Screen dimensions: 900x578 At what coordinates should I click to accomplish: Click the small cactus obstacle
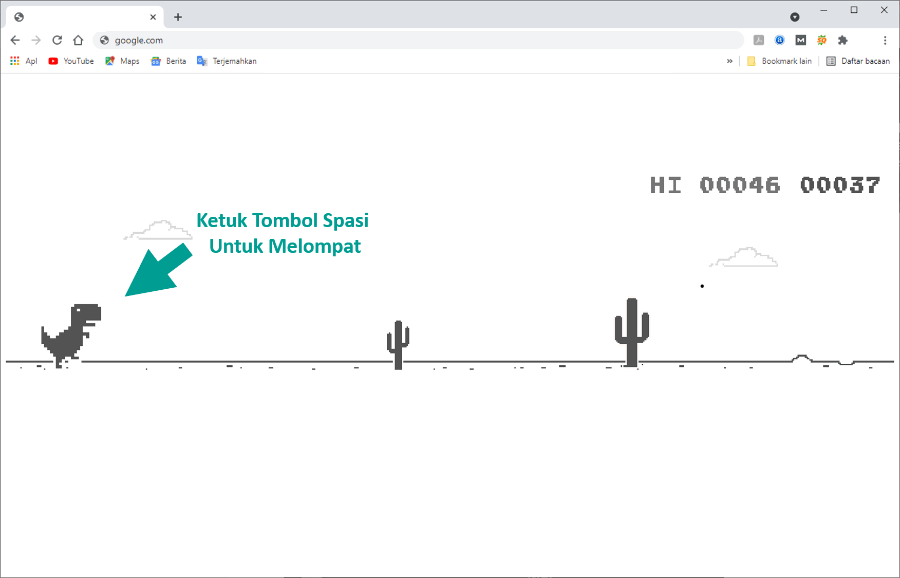pos(398,344)
